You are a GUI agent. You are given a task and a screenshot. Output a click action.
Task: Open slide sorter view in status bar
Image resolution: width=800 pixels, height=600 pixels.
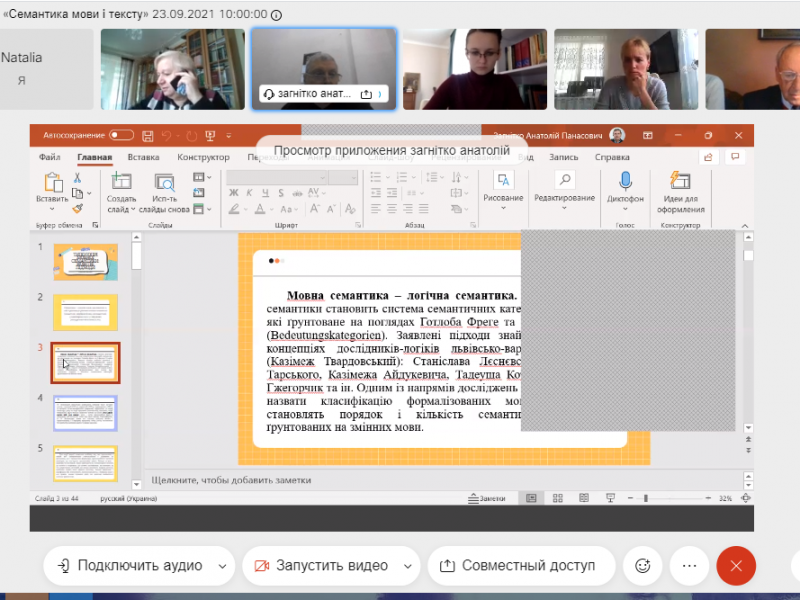click(556, 497)
